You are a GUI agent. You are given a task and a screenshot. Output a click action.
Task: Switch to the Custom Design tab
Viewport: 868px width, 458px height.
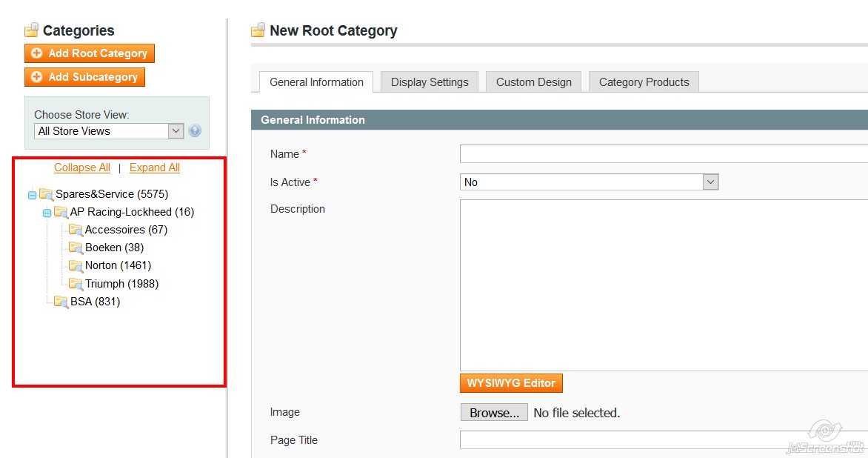pos(533,82)
